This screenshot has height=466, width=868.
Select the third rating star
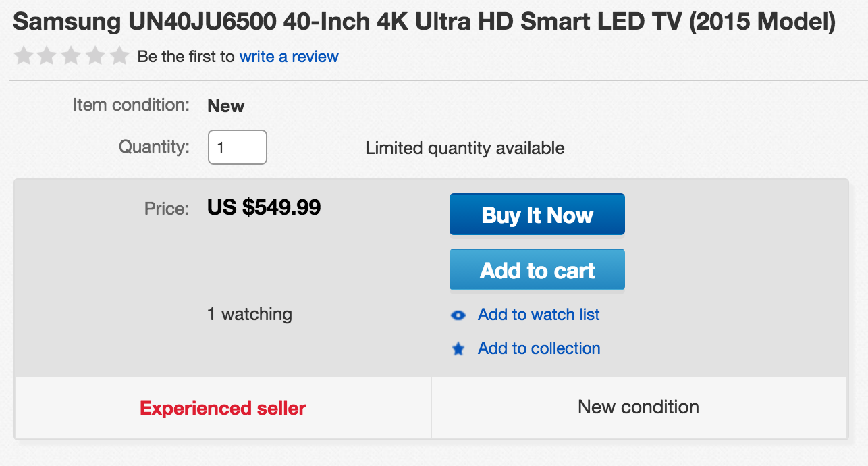point(71,56)
